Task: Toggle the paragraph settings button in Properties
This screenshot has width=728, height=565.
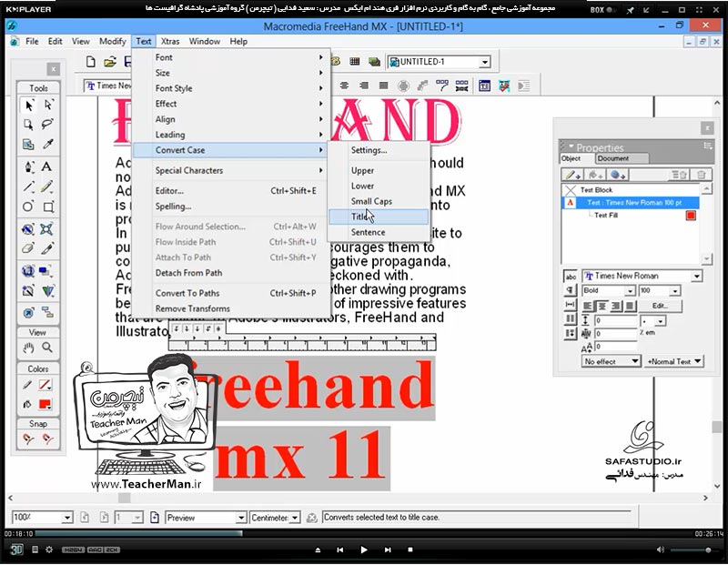Action: (571, 290)
